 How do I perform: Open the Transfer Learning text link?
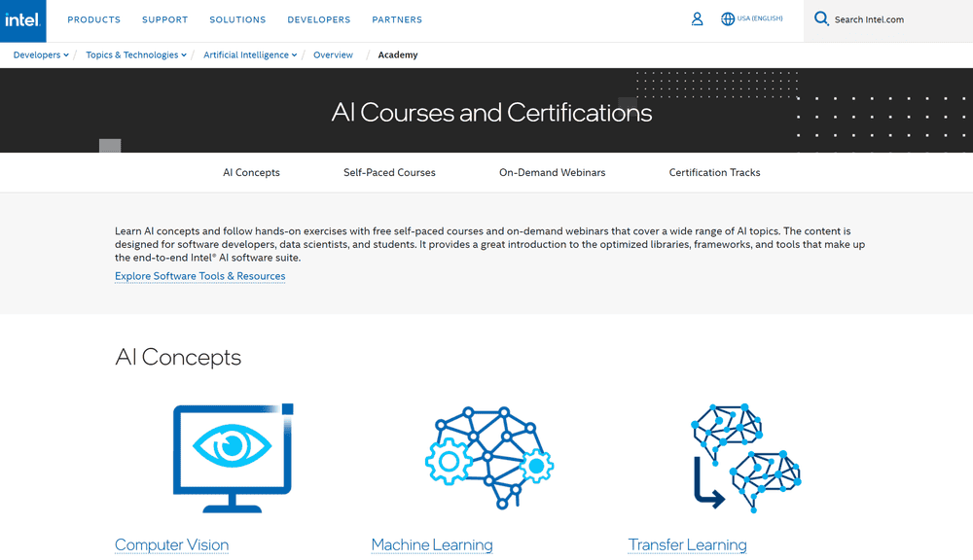coord(688,544)
